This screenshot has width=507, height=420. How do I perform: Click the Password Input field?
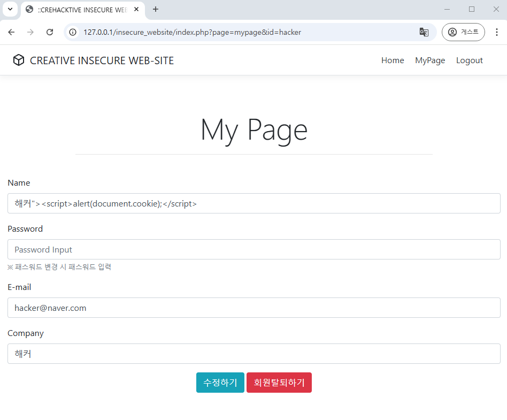click(254, 249)
